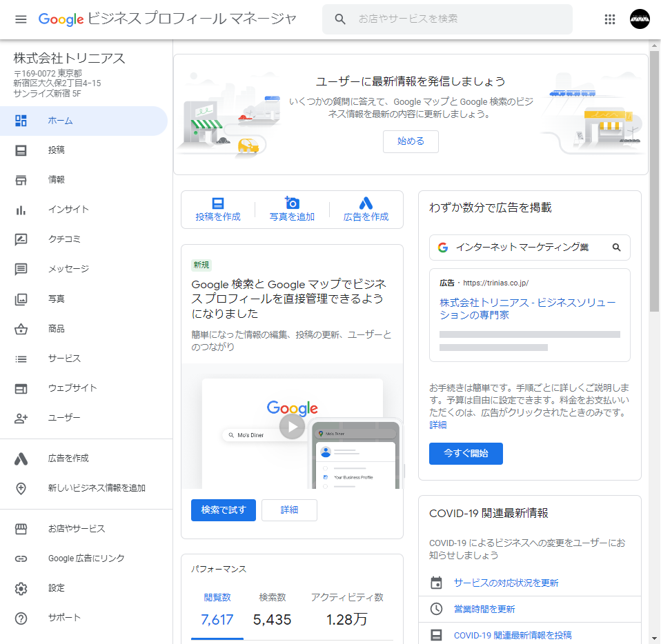Click the サービス list icon
661x644 pixels.
tap(21, 359)
